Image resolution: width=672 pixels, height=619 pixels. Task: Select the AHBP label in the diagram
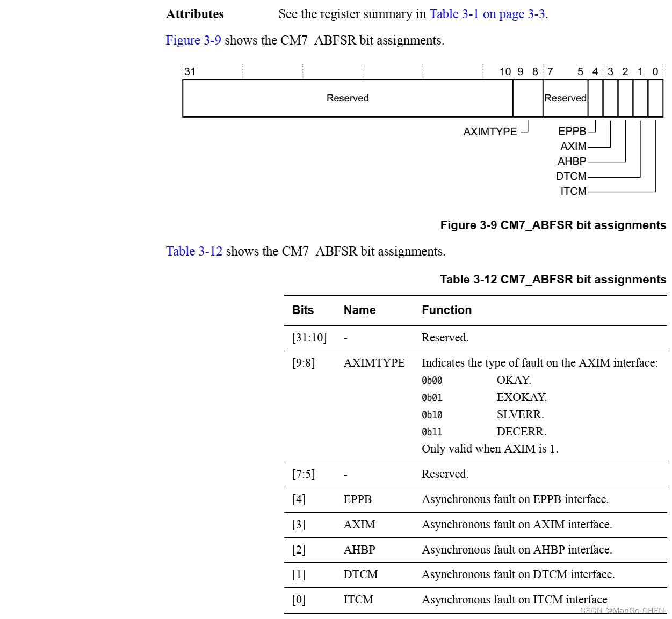point(572,161)
